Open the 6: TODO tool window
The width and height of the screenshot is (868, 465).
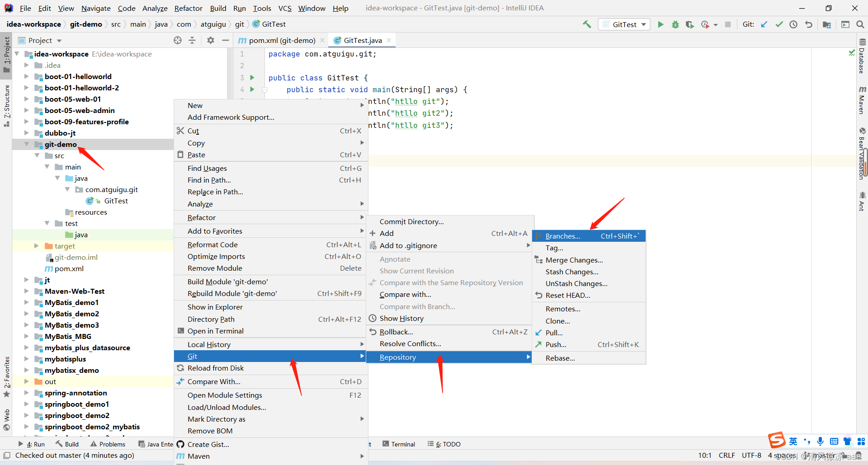coord(444,444)
